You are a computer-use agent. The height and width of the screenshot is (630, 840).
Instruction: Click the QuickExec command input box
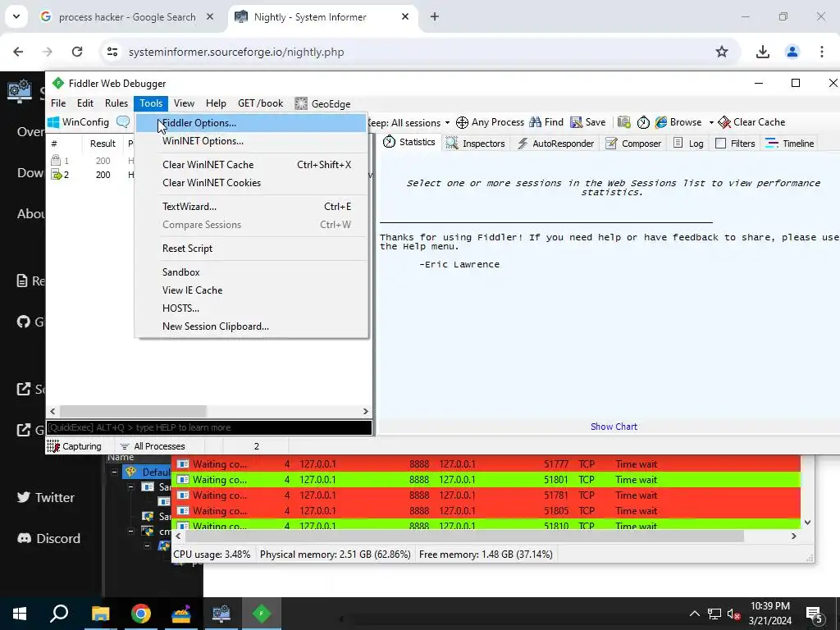tap(209, 427)
